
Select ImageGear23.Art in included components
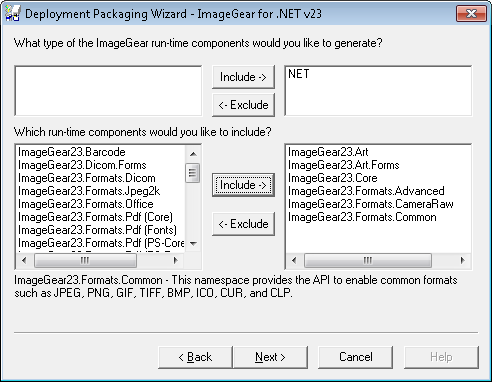pos(328,152)
